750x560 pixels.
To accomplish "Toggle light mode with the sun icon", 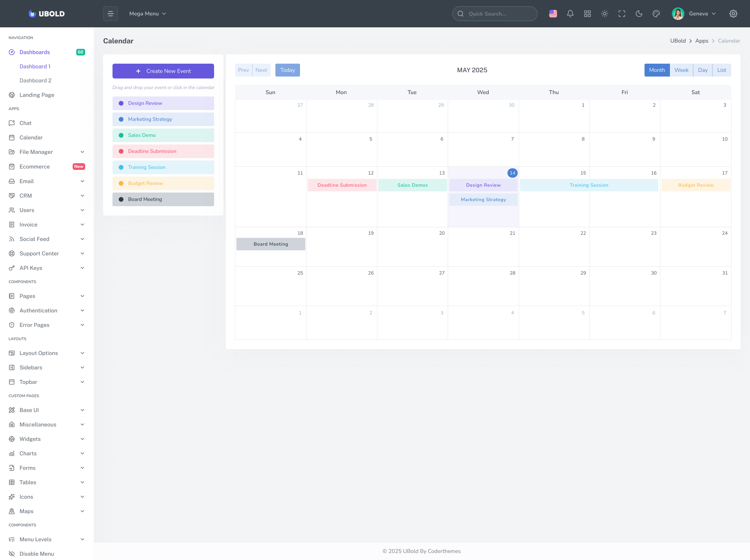I will point(604,14).
